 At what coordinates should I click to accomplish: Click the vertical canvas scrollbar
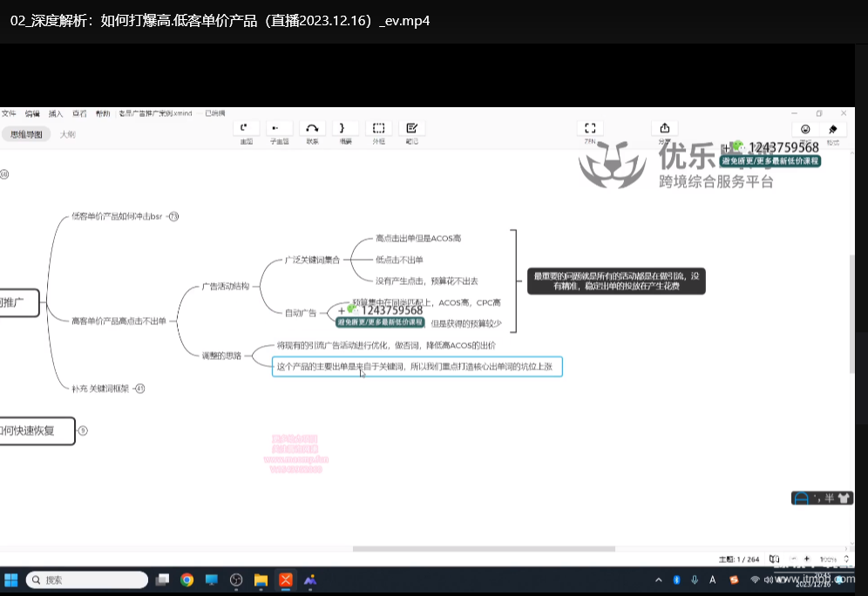[852, 314]
